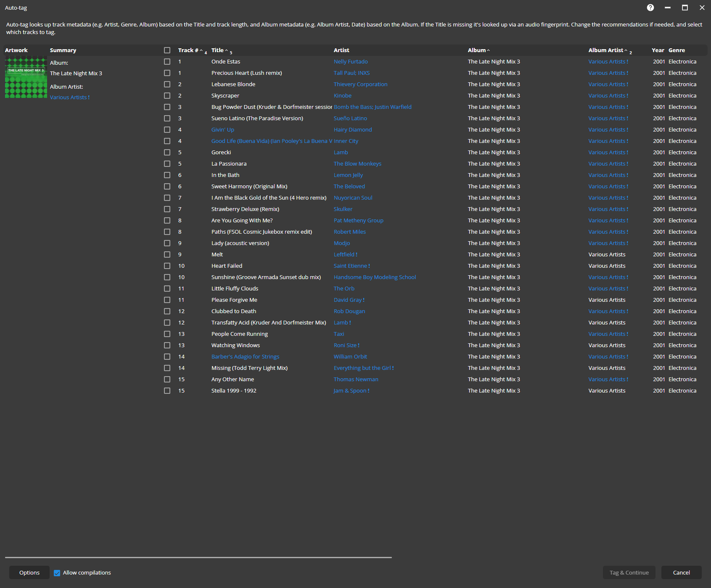This screenshot has height=588, width=711.
Task: Sort by Title column header
Action: (217, 50)
